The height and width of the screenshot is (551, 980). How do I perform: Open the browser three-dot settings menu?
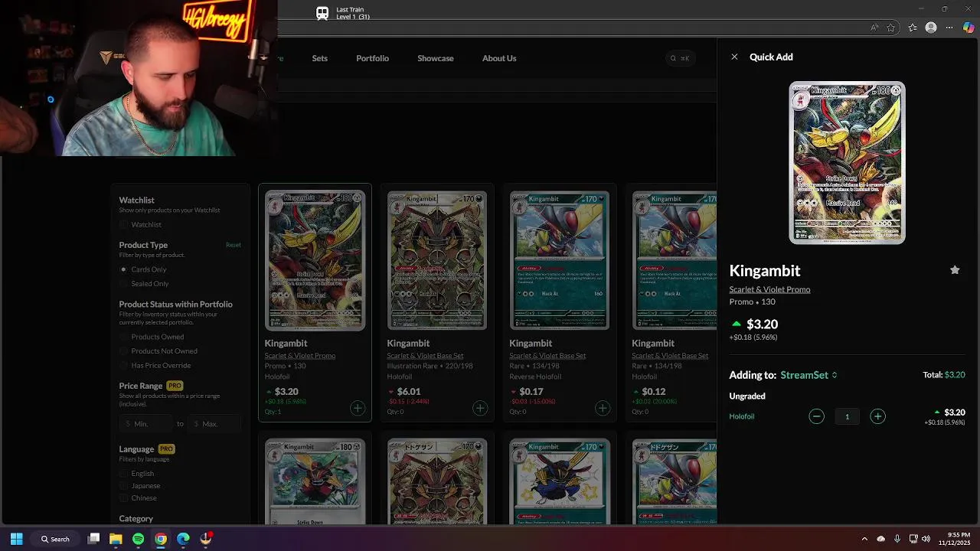(x=949, y=28)
